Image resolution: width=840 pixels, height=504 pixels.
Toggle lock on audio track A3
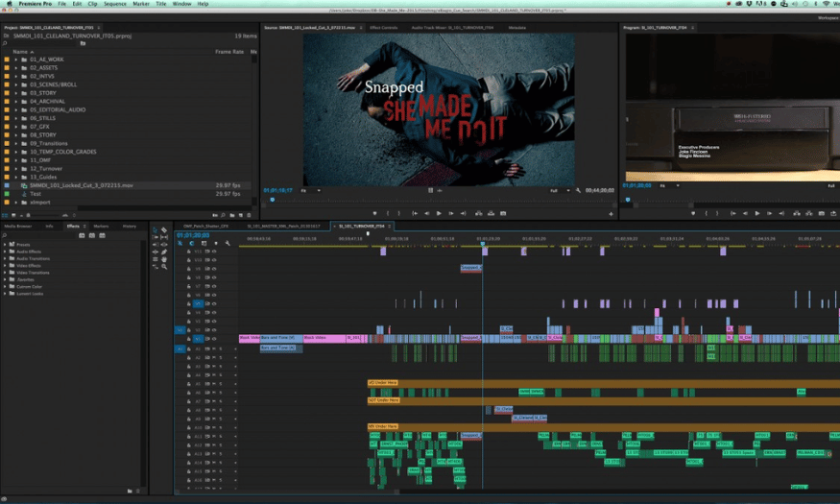pyautogui.click(x=188, y=367)
